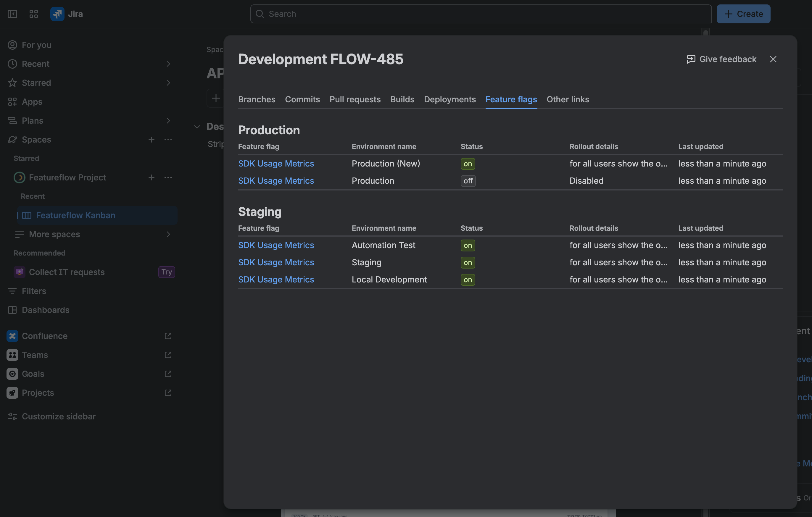Click the Try button for Collect IT requests

point(167,272)
